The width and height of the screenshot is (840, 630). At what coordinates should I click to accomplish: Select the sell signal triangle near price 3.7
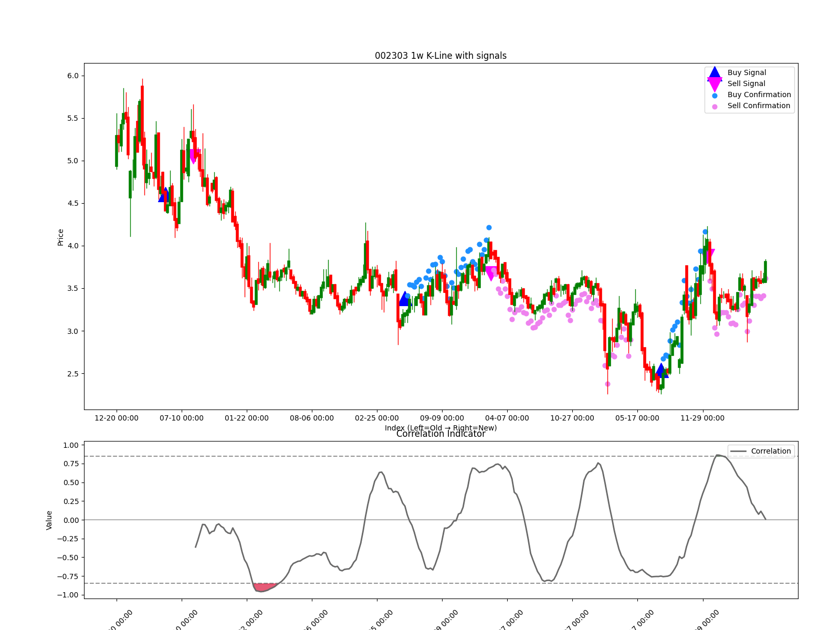pyautogui.click(x=491, y=274)
